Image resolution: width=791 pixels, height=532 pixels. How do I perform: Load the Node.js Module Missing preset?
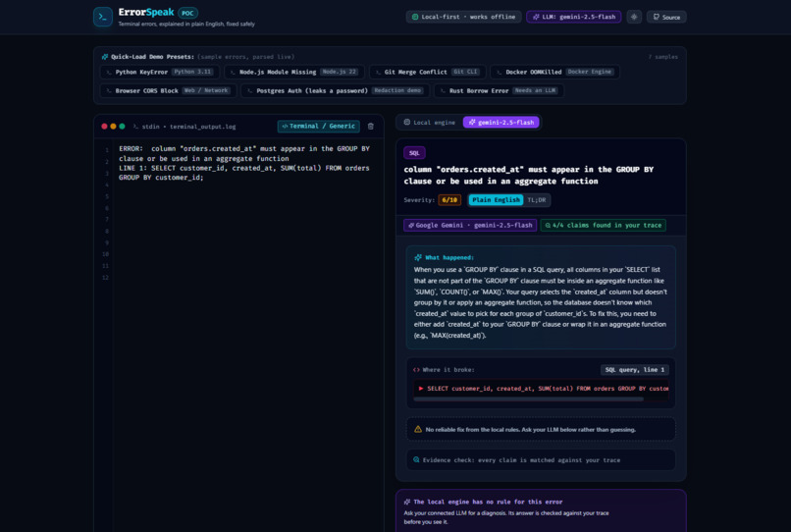tap(294, 72)
